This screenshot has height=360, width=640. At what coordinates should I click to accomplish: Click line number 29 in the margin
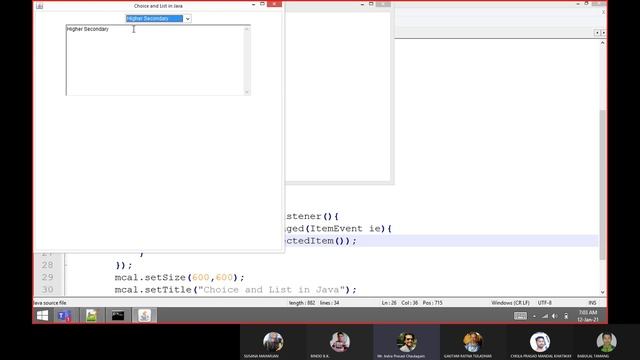point(47,278)
